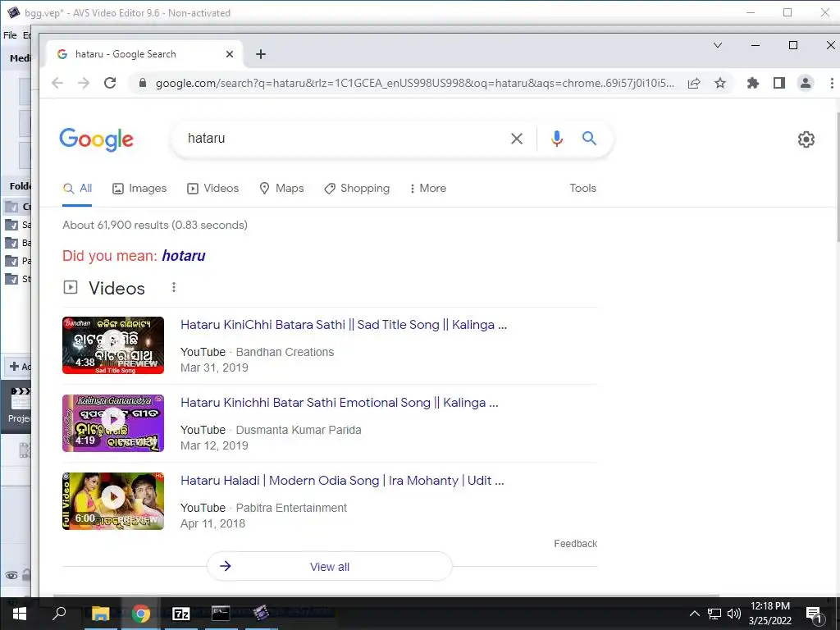Focus the hataru search input field
Viewport: 840px width, 630px height.
343,139
